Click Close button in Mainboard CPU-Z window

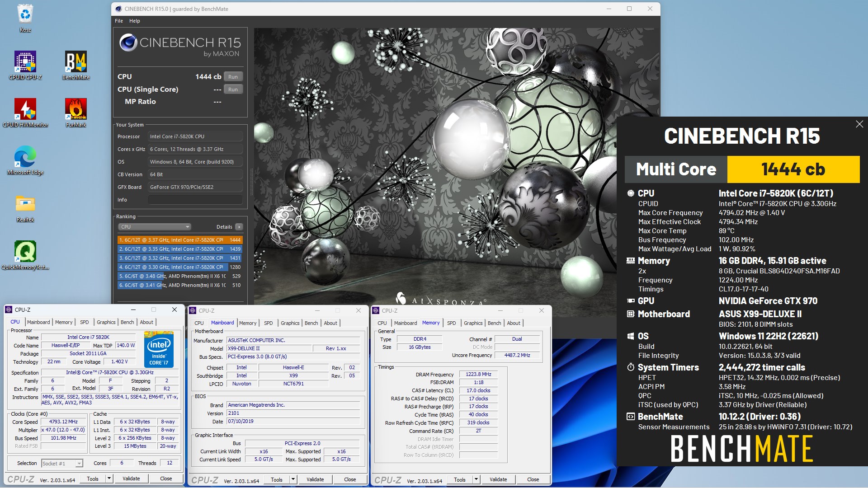point(350,479)
